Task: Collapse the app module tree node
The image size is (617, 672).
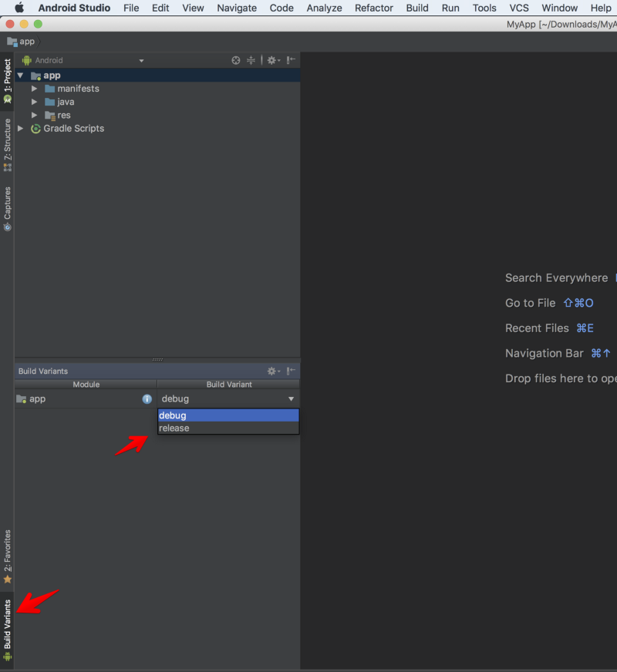Action: [x=20, y=76]
